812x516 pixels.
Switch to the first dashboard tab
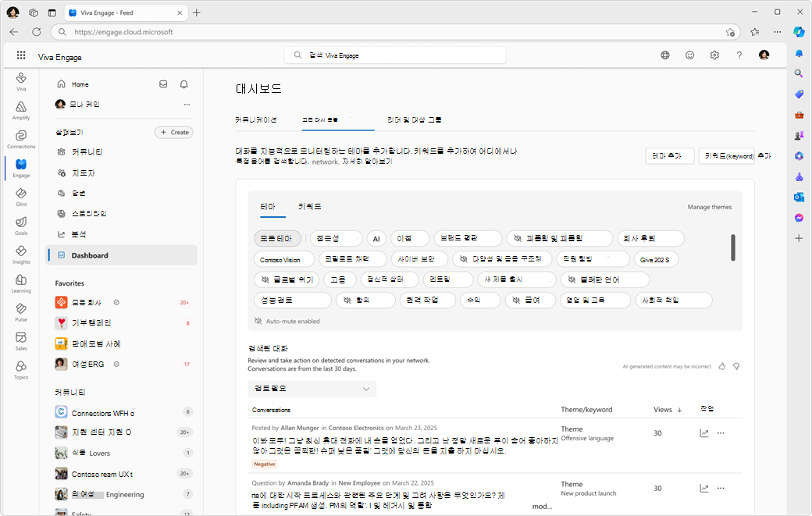point(256,119)
